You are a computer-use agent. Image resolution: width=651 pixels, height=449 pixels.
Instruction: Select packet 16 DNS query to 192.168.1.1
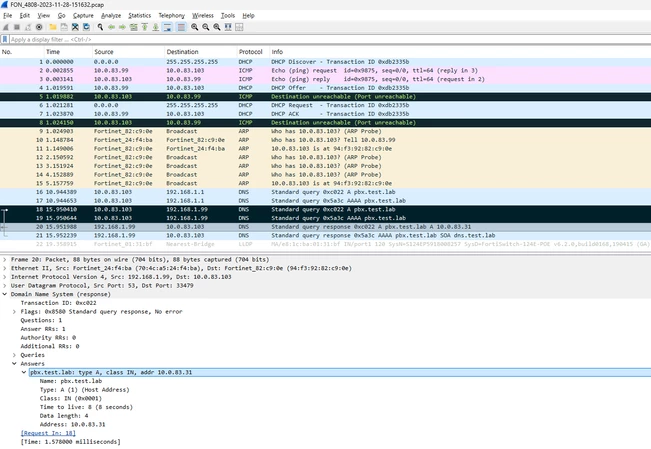[x=326, y=192]
